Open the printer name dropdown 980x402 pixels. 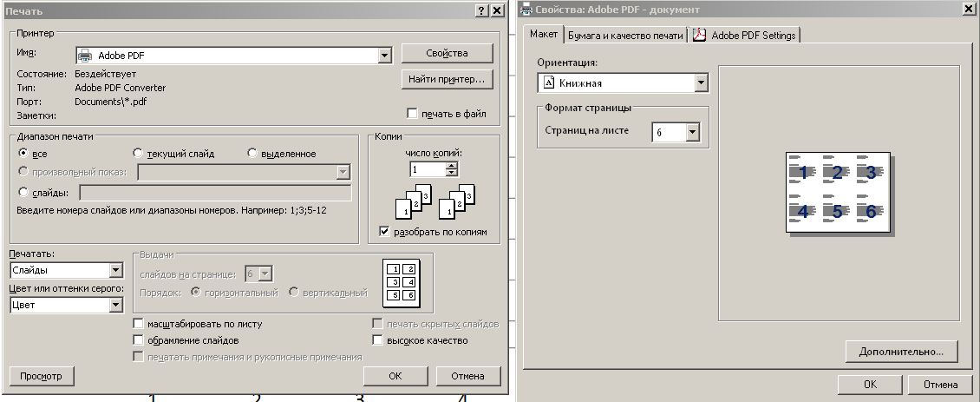385,56
